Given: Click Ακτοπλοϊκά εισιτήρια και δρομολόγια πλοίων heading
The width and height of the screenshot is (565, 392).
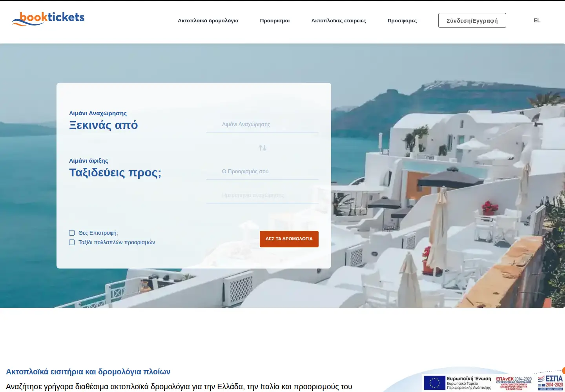Looking at the screenshot, I should coord(88,372).
